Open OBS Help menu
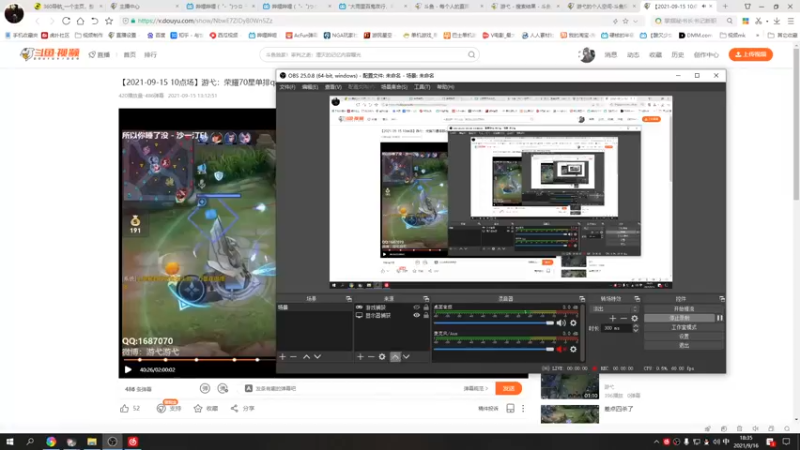Screen dimensions: 800x450 tap(445, 87)
